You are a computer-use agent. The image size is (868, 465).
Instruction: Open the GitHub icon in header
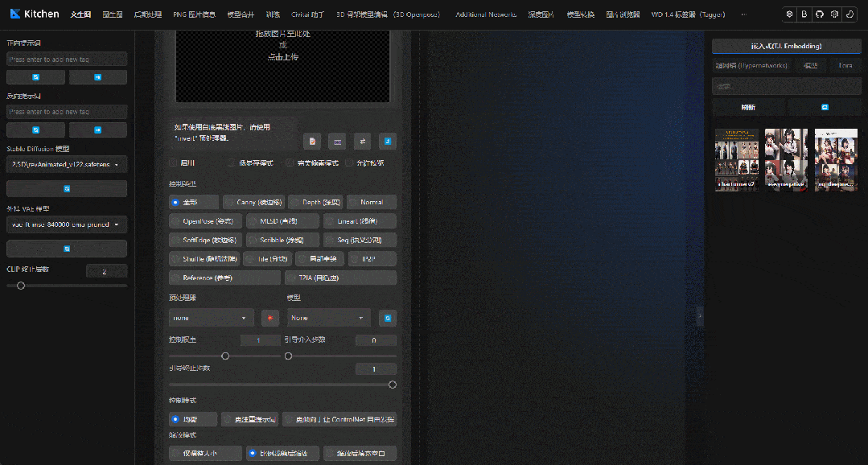pos(819,14)
